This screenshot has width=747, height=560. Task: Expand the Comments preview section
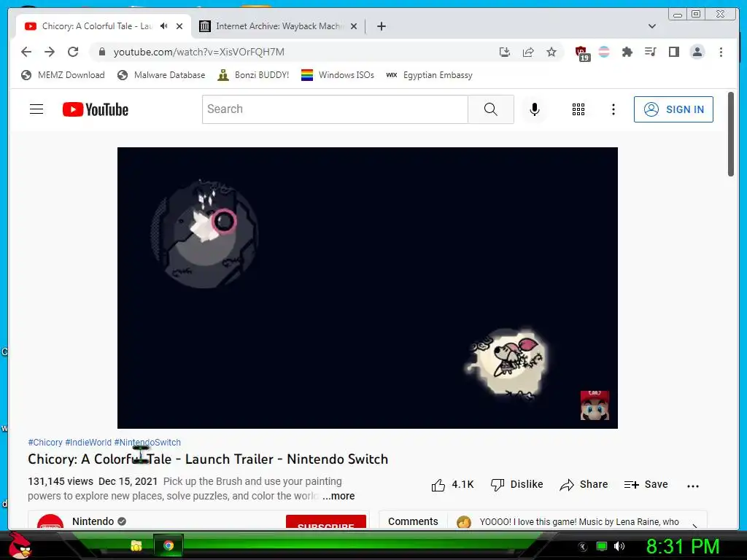pyautogui.click(x=543, y=520)
